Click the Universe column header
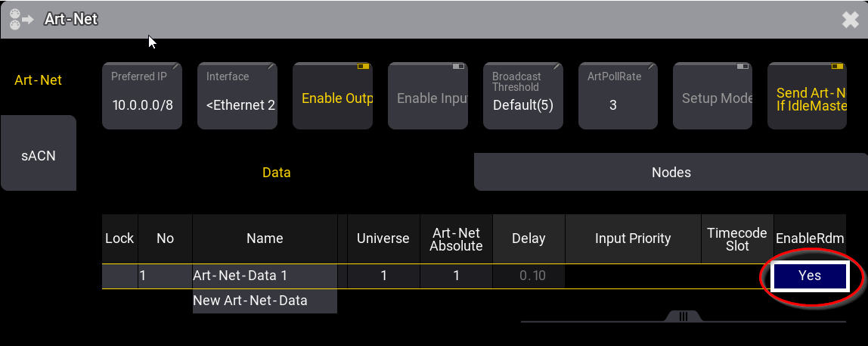This screenshot has height=346, width=868. (383, 238)
